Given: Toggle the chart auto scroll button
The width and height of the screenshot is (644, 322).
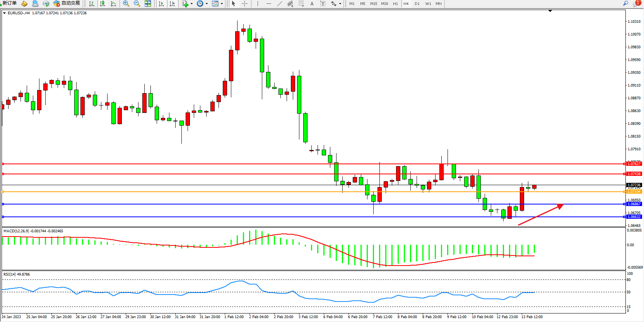Looking at the screenshot, I should coord(161,3).
